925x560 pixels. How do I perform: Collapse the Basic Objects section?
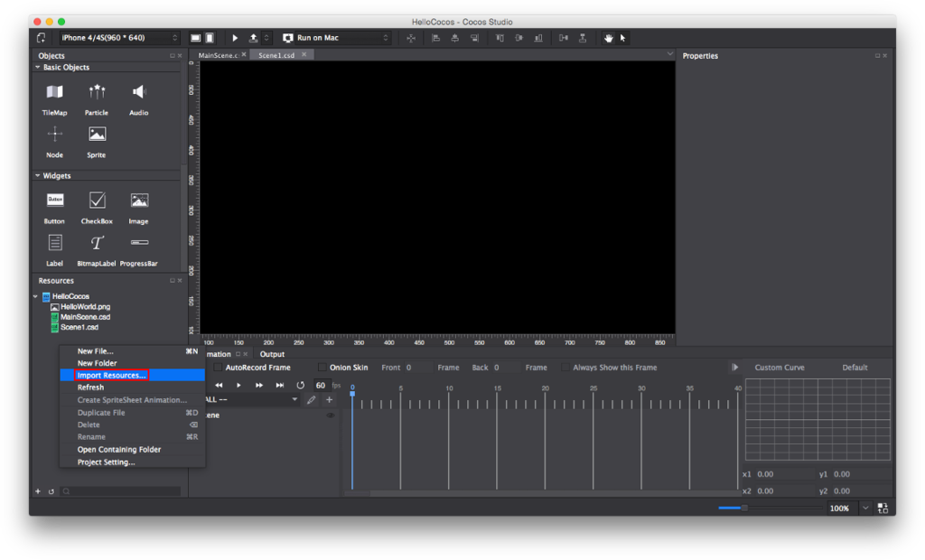coord(38,67)
